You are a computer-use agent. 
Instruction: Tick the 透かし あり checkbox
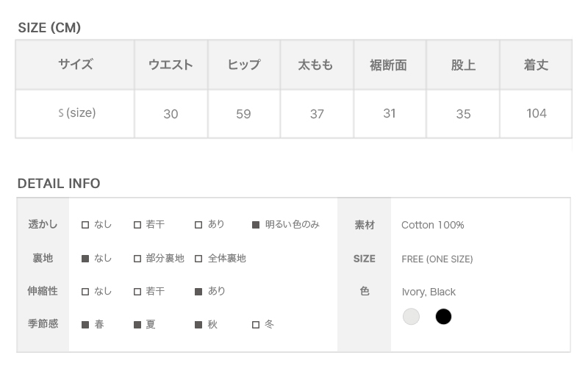[198, 225]
